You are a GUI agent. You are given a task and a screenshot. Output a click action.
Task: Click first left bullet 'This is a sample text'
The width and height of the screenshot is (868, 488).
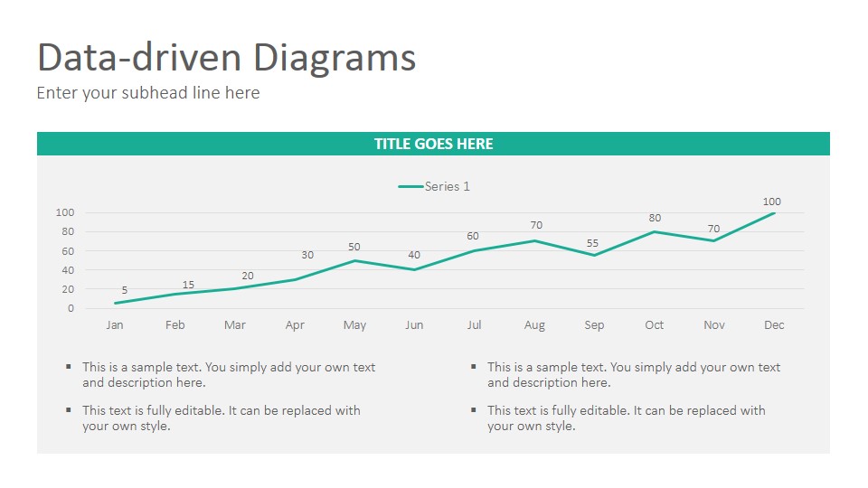(229, 374)
